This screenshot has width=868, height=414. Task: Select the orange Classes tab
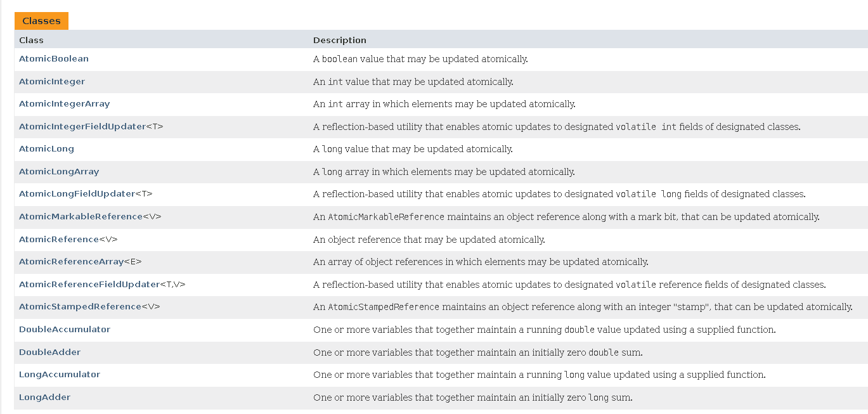click(x=41, y=21)
